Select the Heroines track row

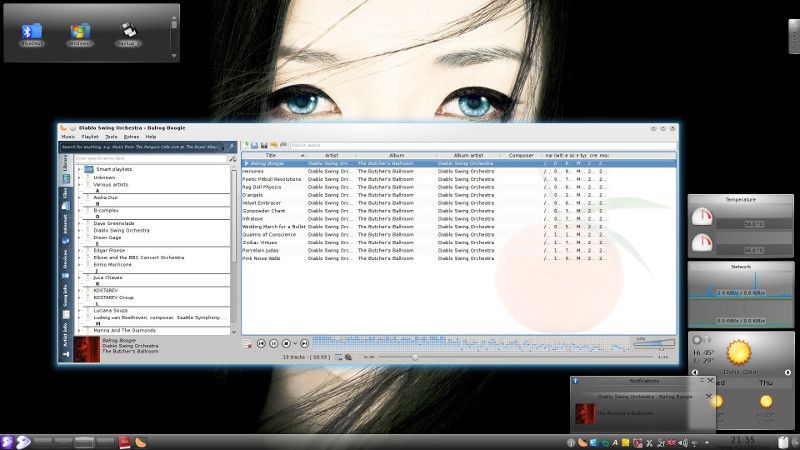459,171
